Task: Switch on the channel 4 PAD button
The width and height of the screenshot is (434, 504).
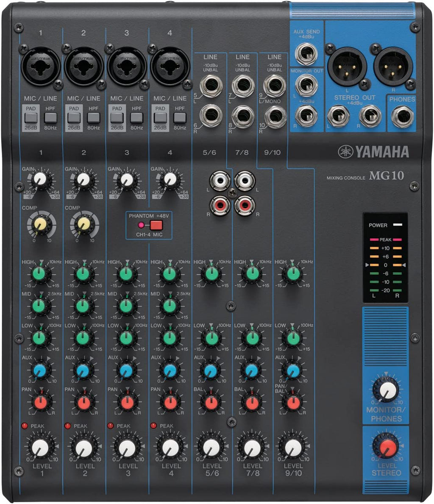Action: coord(160,118)
